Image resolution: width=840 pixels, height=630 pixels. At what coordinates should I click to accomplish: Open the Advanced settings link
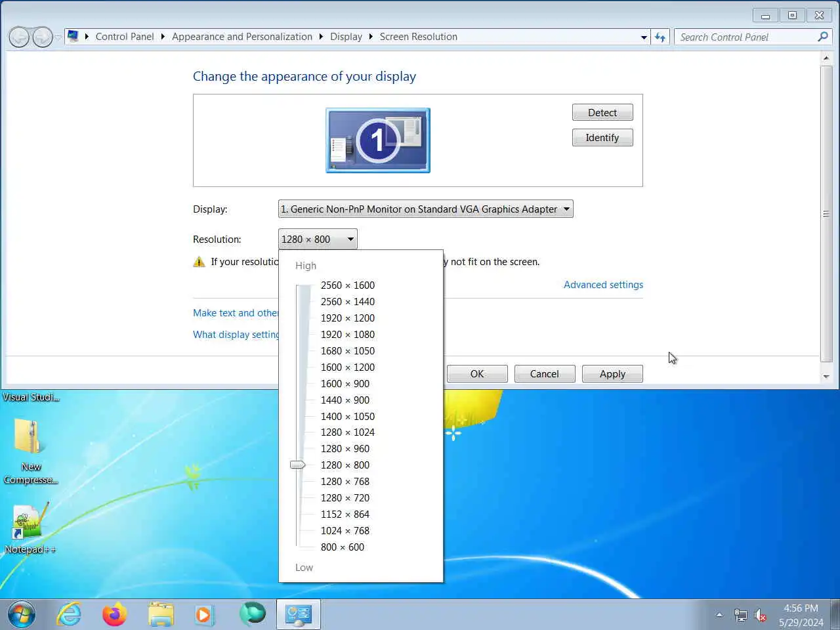click(603, 285)
